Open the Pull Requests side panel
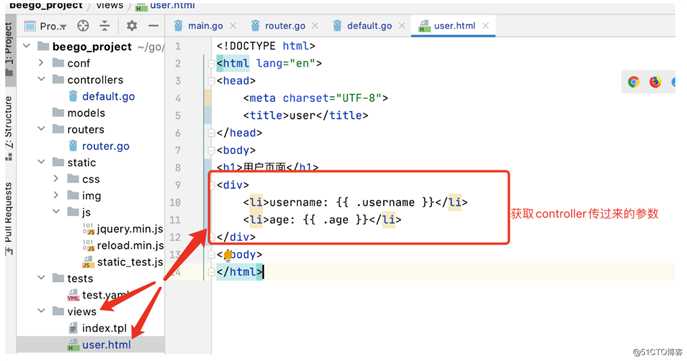Viewport: 687px width, 361px height. [9, 219]
